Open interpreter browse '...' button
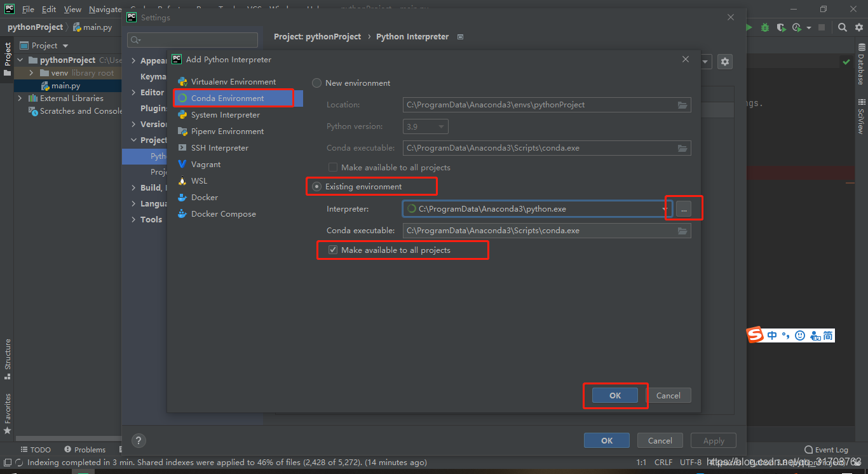The width and height of the screenshot is (868, 474). pos(684,209)
